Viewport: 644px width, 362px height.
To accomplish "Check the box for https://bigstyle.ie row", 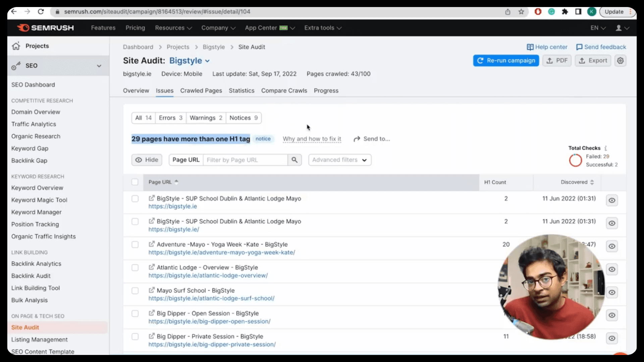I will 135,199.
